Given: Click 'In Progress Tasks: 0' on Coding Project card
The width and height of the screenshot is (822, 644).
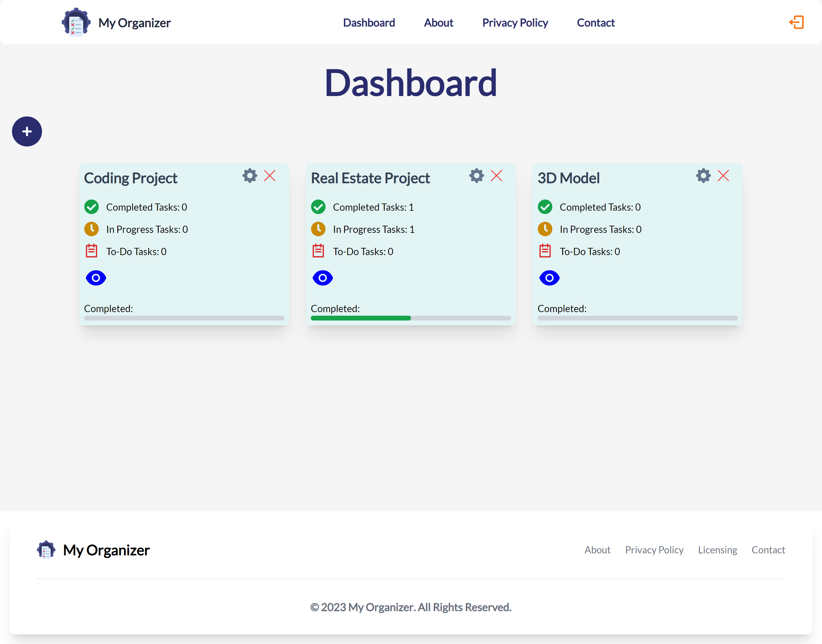Looking at the screenshot, I should tap(147, 229).
